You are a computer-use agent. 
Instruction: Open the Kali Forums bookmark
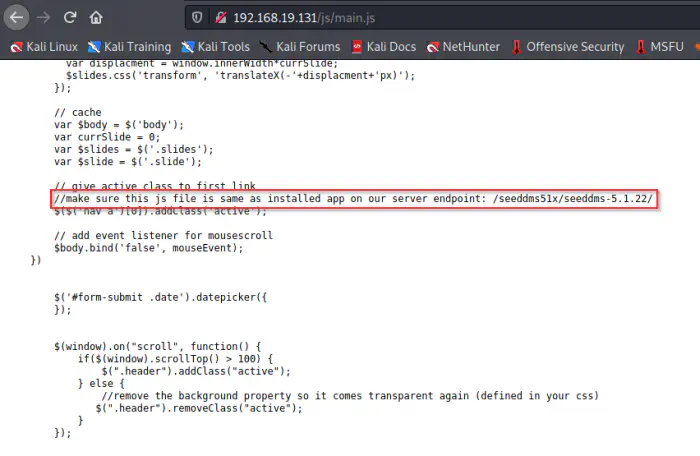(299, 46)
